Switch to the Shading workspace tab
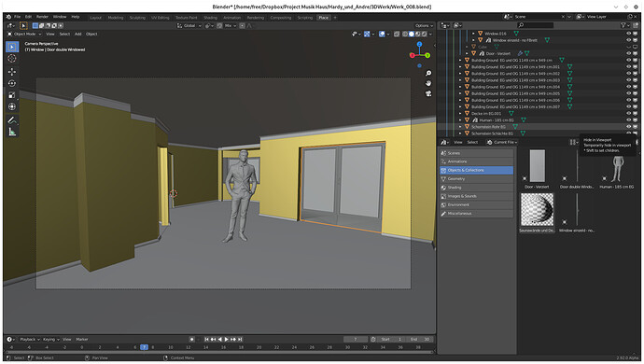The image size is (644, 364). click(x=210, y=18)
